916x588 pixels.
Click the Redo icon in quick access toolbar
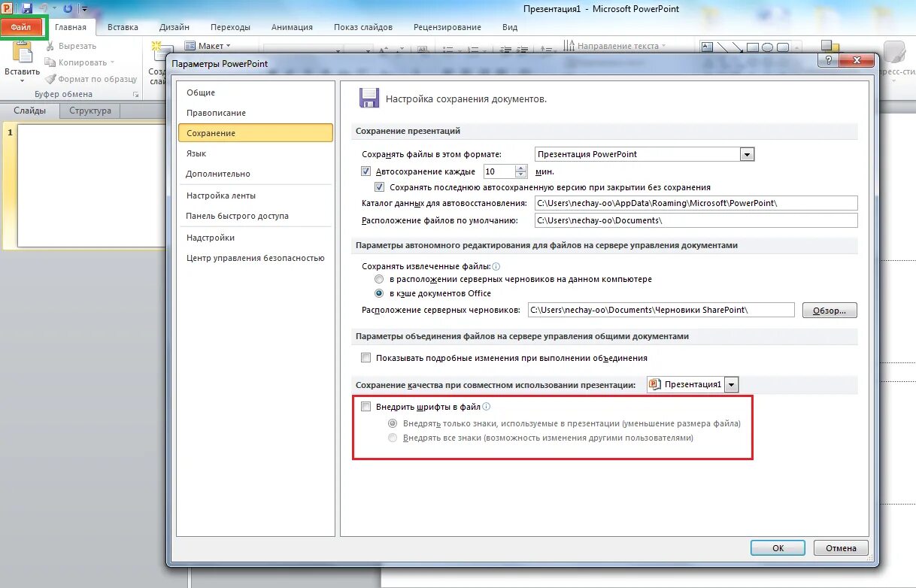coord(68,8)
